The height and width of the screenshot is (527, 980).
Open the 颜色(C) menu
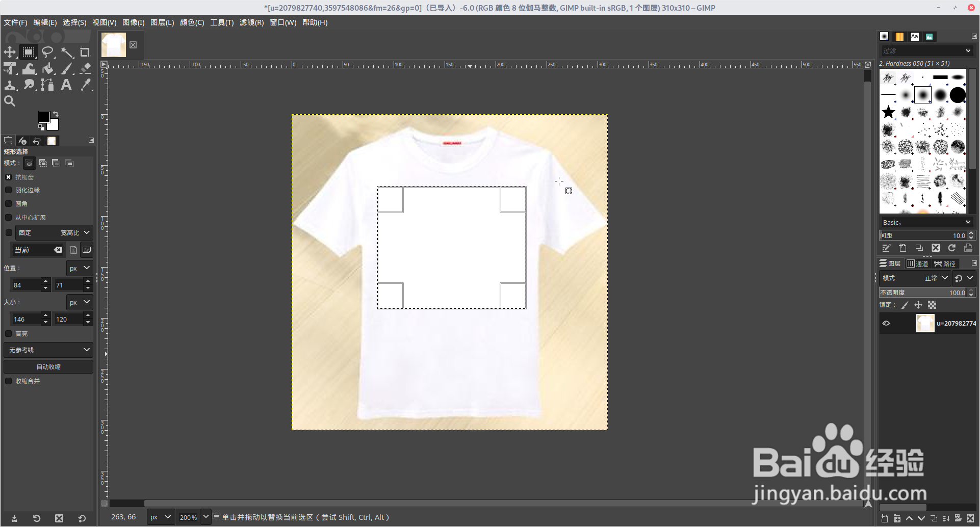click(x=192, y=22)
